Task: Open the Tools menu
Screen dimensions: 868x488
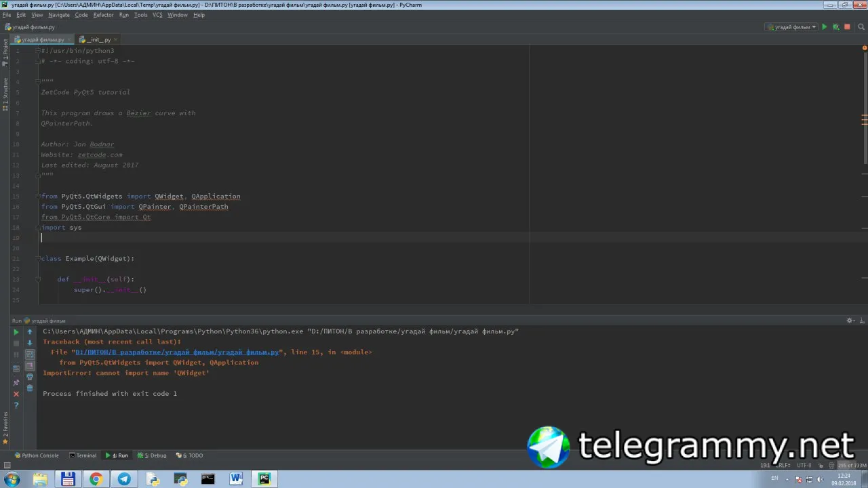Action: [x=141, y=15]
